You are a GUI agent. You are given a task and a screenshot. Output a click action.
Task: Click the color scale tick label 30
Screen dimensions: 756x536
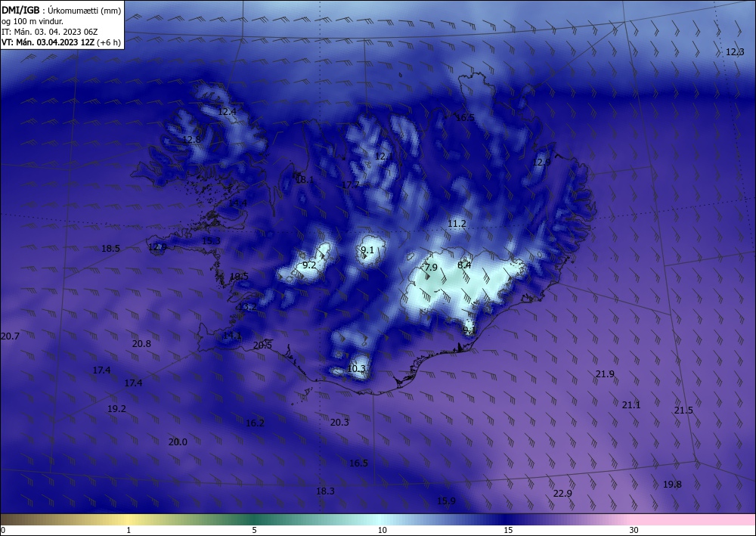634,530
